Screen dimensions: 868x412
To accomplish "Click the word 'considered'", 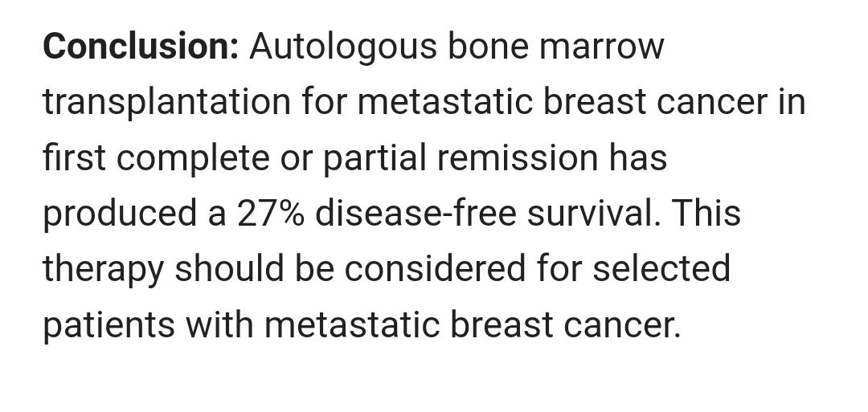I will pyautogui.click(x=435, y=267).
